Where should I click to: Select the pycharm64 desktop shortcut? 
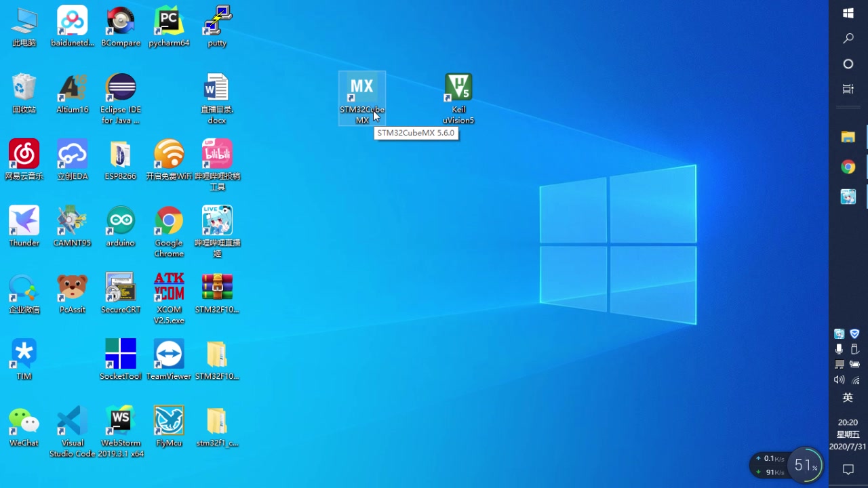tap(169, 27)
